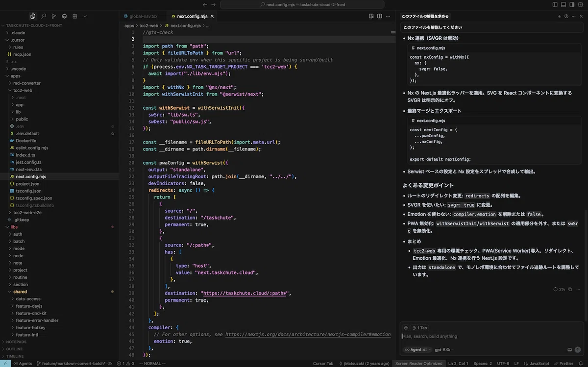This screenshot has height=367, width=588.
Task: Select the chat tab このファイルの解説を求める
Action: coord(425,16)
